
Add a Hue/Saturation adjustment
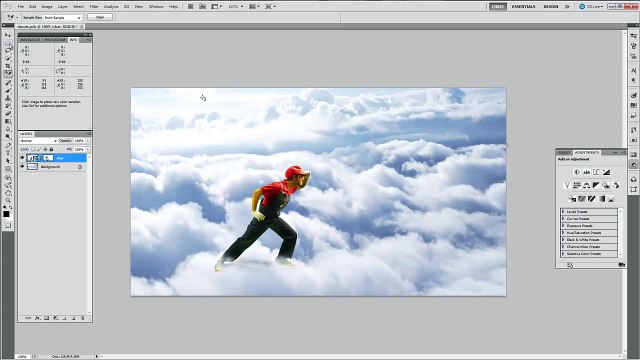[x=577, y=185]
